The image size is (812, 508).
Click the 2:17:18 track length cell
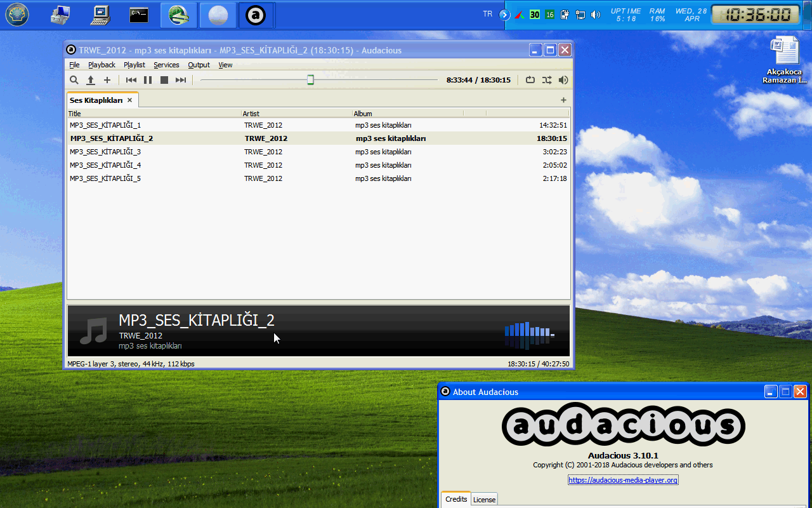click(x=554, y=178)
